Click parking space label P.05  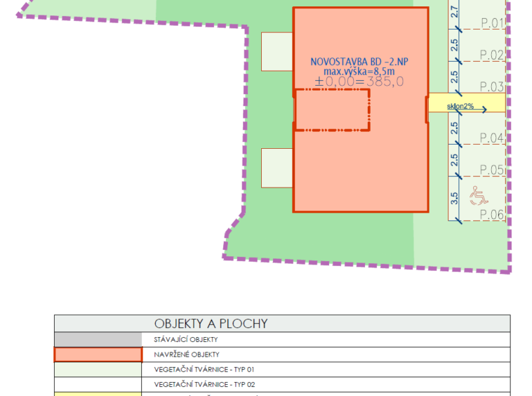pyautogui.click(x=493, y=169)
